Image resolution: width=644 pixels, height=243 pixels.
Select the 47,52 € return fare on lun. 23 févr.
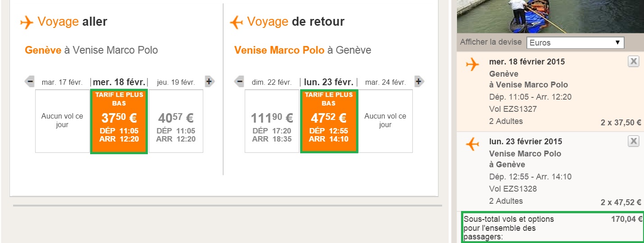(x=329, y=122)
